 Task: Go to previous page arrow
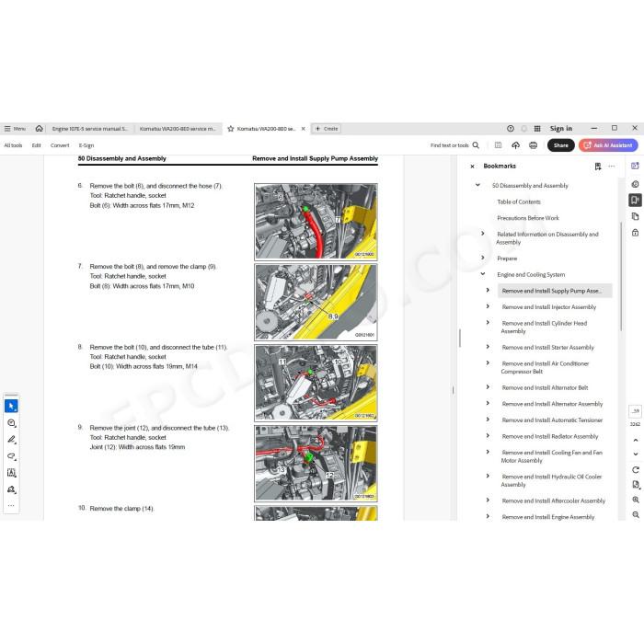(636, 441)
